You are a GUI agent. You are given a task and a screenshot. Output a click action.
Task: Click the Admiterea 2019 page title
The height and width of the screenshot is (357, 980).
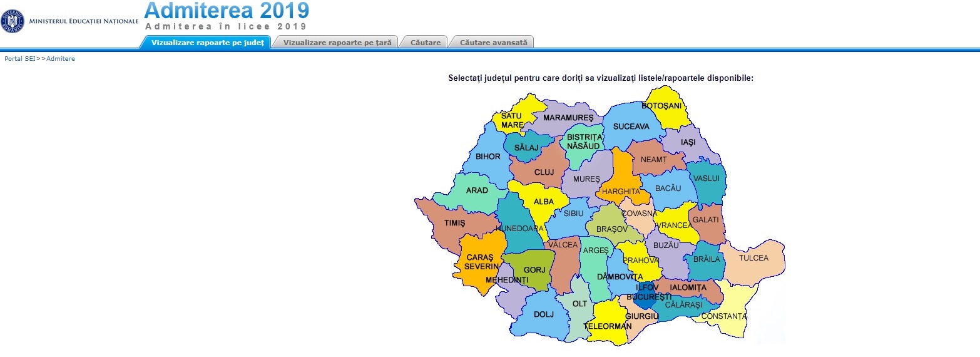click(227, 11)
